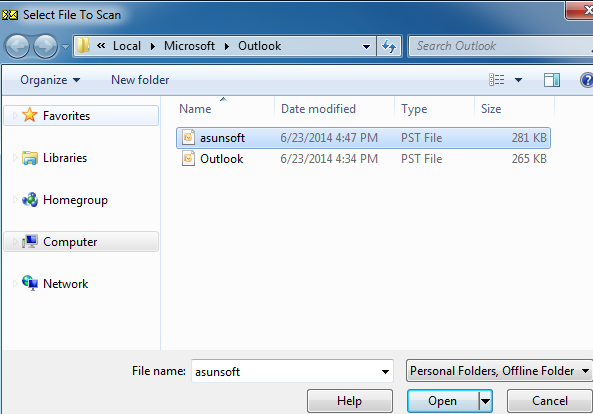Expand the Homegroup tree node
This screenshot has width=593, height=414.
point(15,200)
